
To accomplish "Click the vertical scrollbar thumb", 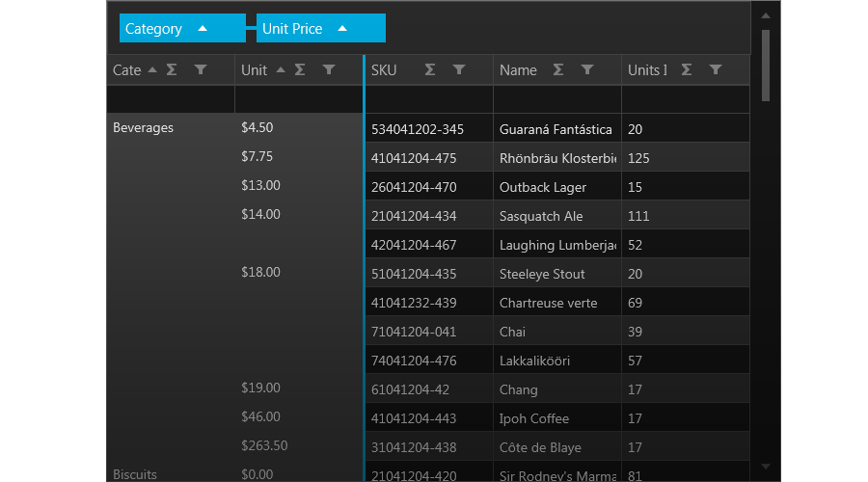I will click(x=766, y=66).
